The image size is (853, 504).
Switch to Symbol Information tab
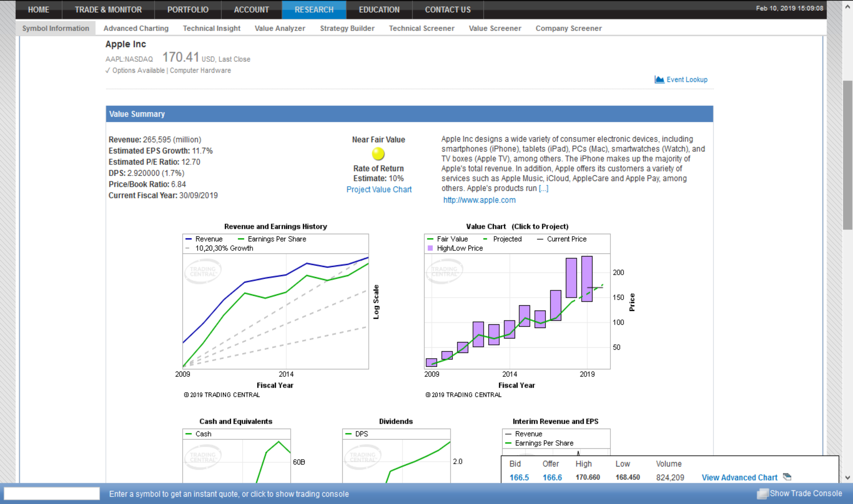click(56, 28)
